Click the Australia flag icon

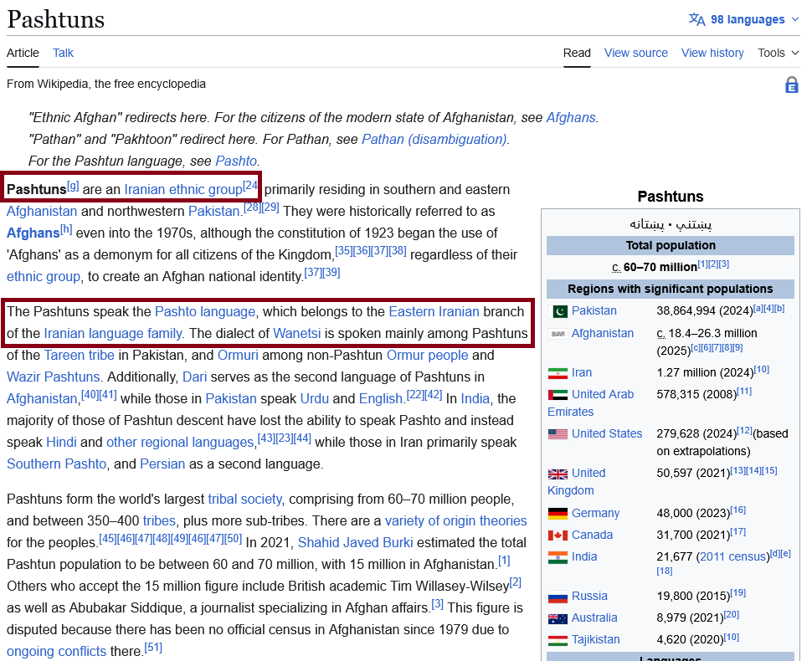558,618
